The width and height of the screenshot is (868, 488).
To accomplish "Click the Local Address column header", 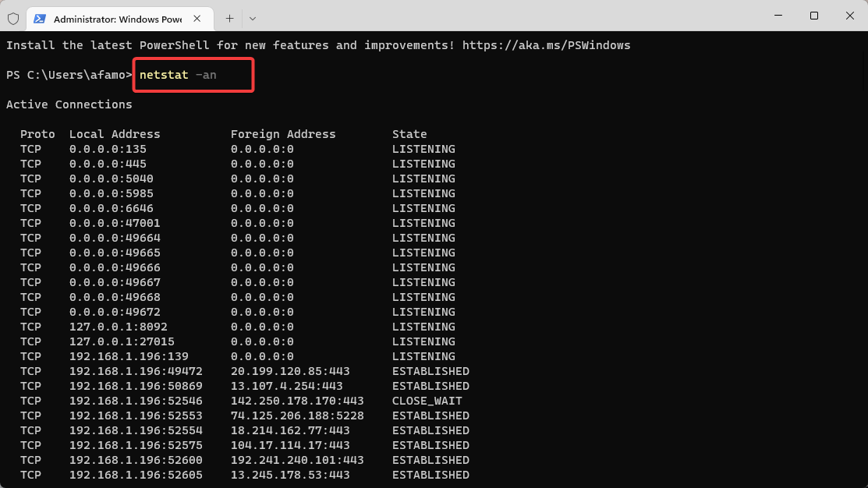I will click(115, 133).
